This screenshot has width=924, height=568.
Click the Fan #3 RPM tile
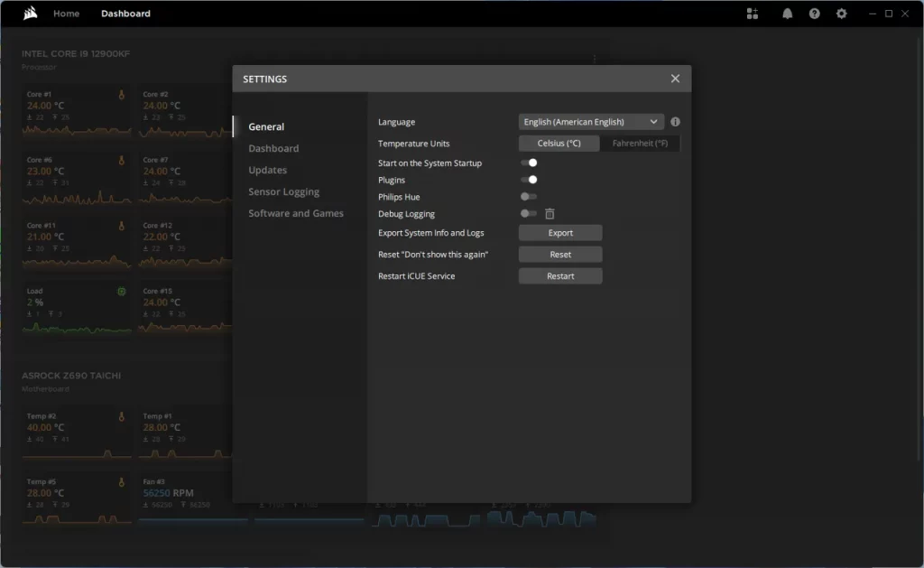(185, 500)
